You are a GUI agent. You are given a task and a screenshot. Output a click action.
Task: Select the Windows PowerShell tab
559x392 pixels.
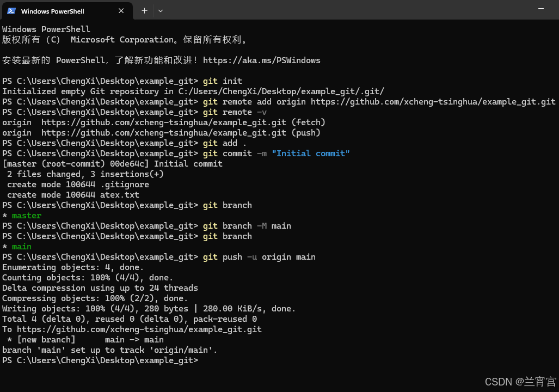[x=67, y=11]
